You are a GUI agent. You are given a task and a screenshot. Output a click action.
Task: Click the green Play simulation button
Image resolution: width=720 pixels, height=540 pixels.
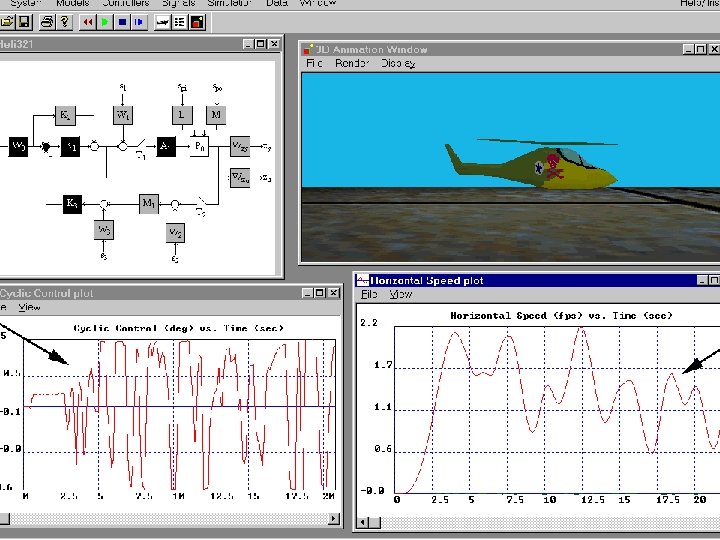(105, 21)
